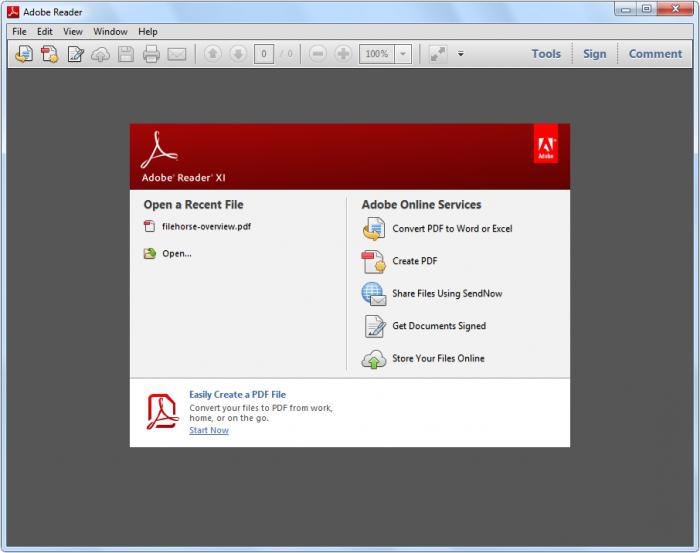Minimize the Adobe Reader window

coord(626,9)
